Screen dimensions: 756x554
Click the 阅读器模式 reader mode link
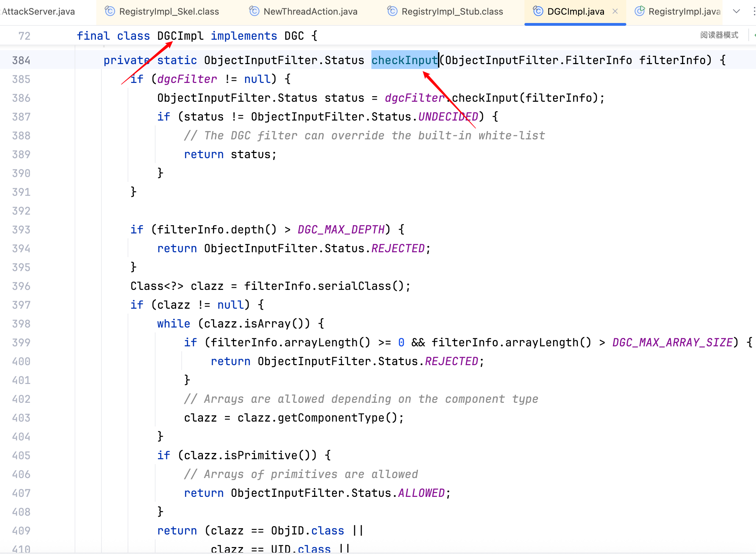point(719,35)
